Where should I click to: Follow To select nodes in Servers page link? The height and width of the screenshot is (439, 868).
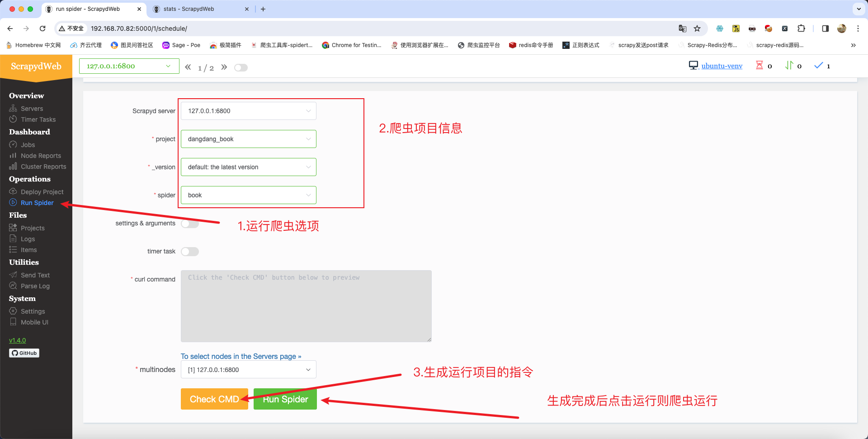(x=241, y=356)
